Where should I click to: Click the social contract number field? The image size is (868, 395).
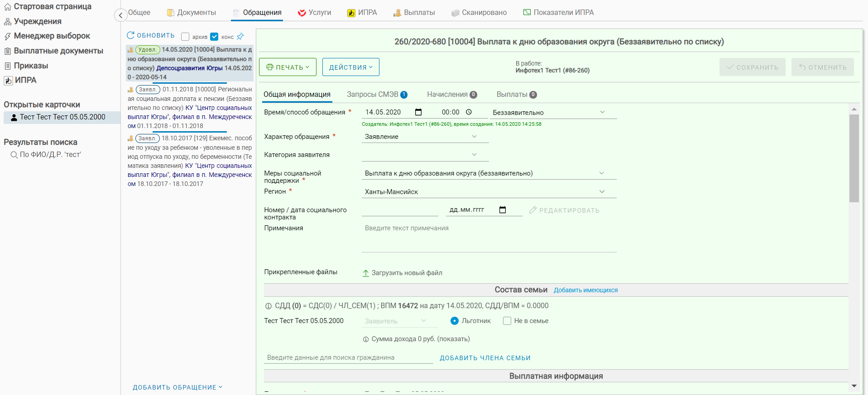coord(400,210)
